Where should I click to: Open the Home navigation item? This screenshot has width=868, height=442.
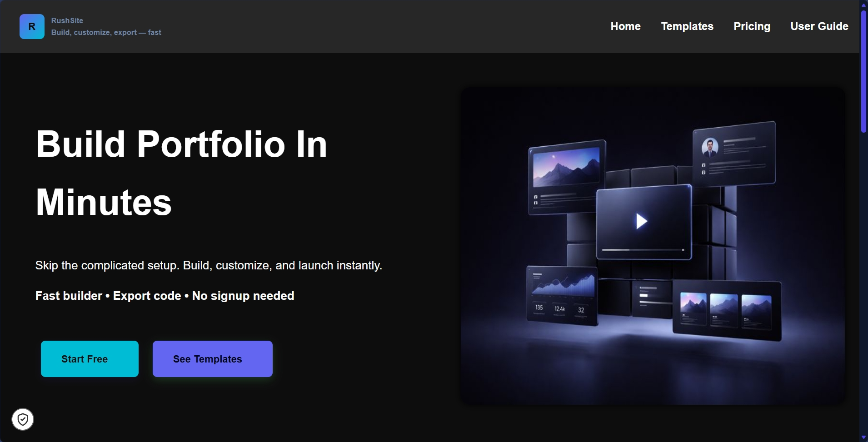click(x=625, y=26)
